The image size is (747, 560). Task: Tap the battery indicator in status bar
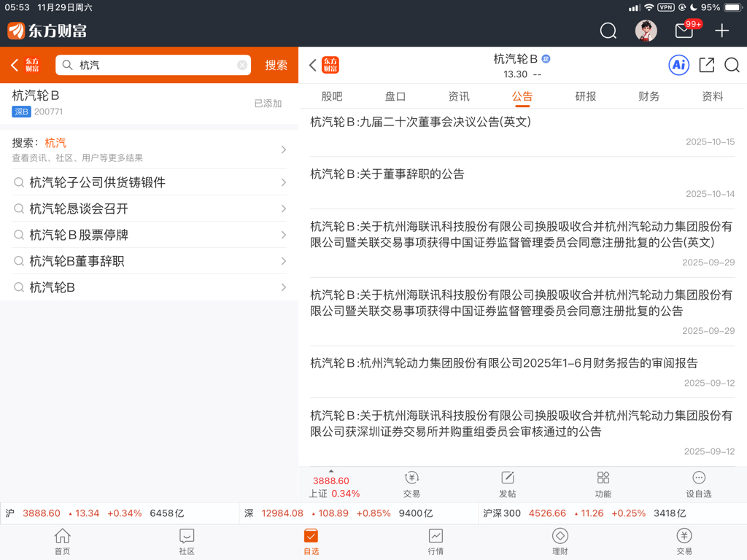click(732, 7)
